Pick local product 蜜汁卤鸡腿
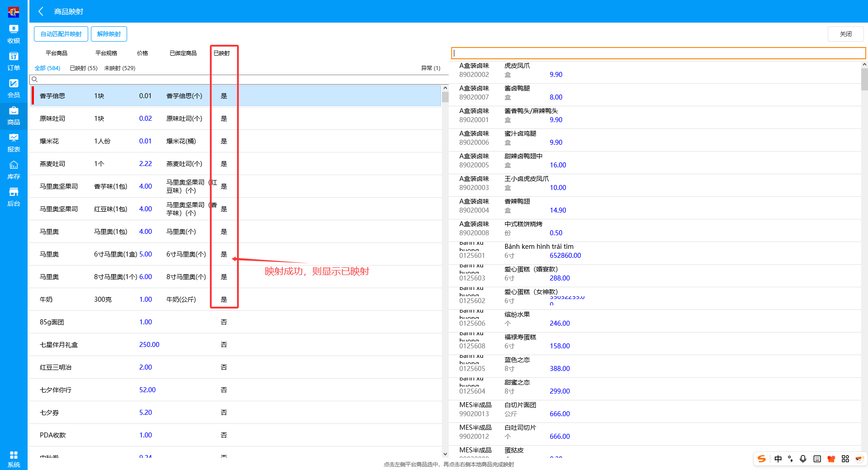 (656, 140)
